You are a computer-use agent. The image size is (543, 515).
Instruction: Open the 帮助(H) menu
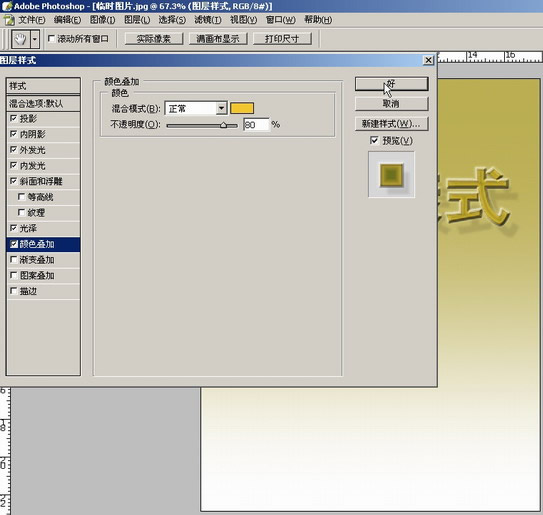tap(318, 20)
